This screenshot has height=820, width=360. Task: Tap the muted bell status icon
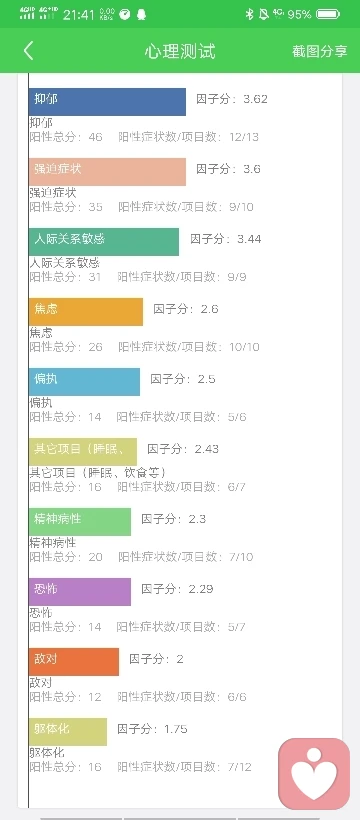[264, 14]
